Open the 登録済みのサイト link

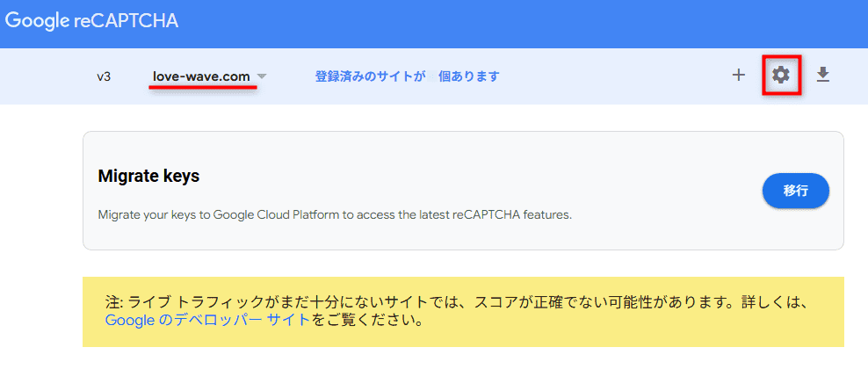370,76
